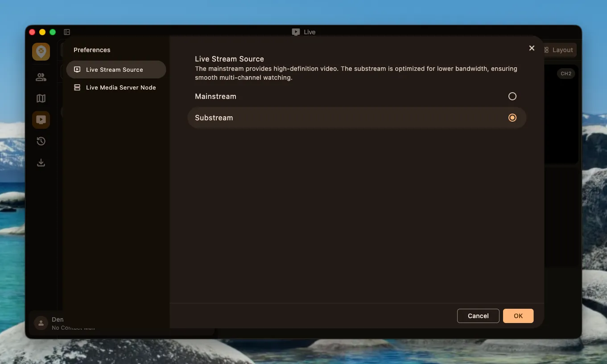The height and width of the screenshot is (364, 607).
Task: Open the playback history clock icon
Action: 41,141
